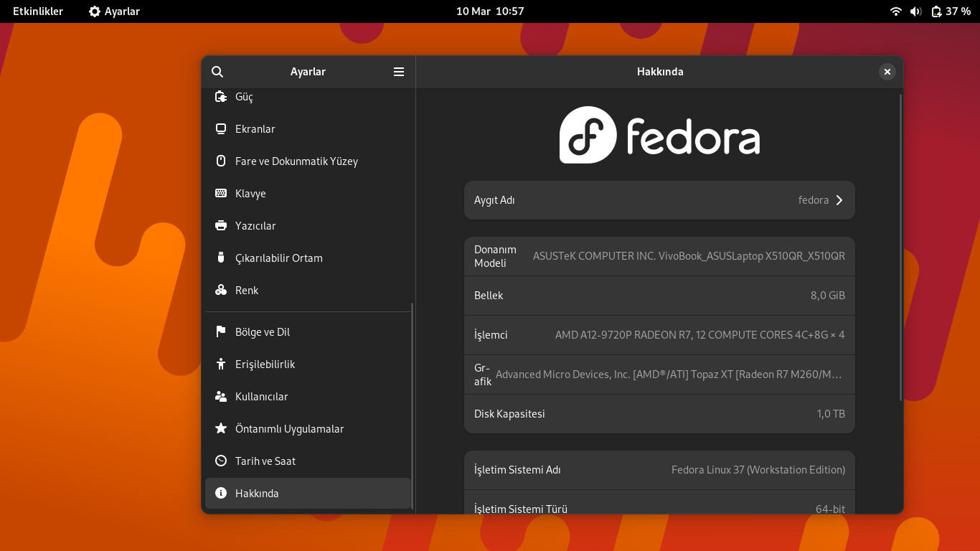The image size is (980, 551).
Task: Click the İşletim Sistemi Türü label
Action: point(521,509)
